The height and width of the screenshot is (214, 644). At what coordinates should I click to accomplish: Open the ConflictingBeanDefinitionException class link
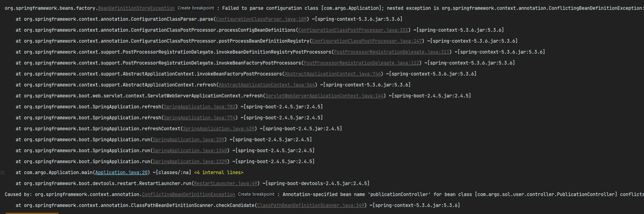(189, 194)
